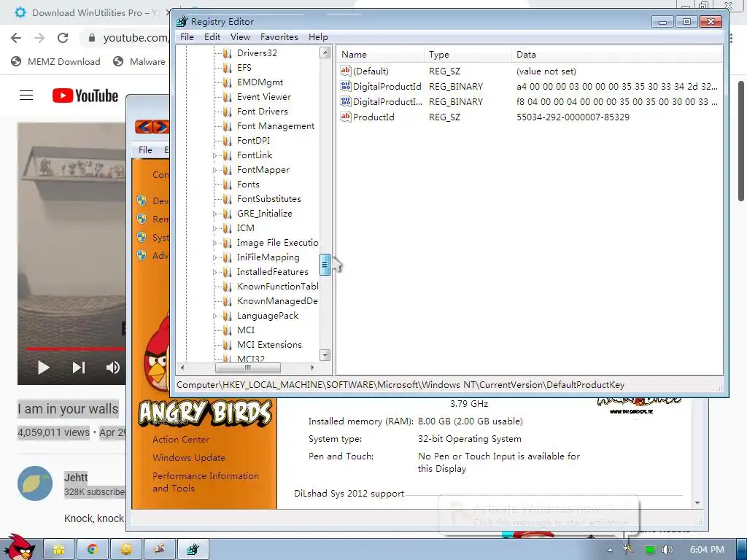Select the ProductId value 55034-292-0000007-85329
The height and width of the screenshot is (560, 747).
pyautogui.click(x=573, y=117)
